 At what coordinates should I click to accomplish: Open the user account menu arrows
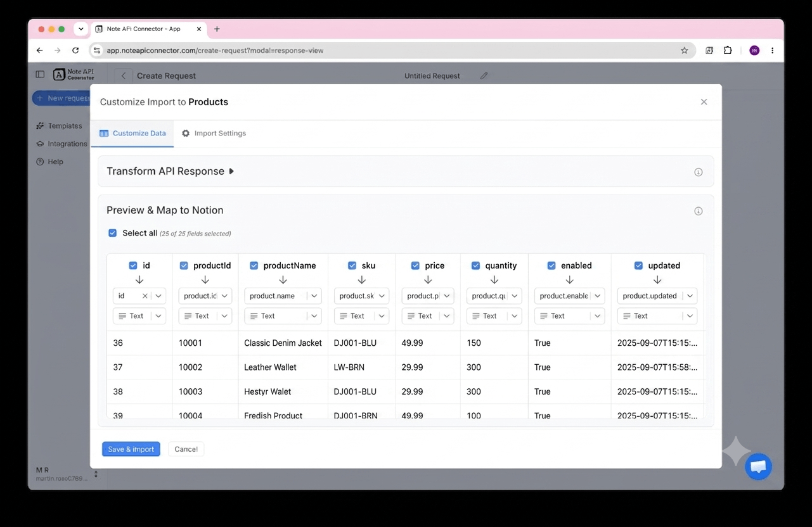pos(96,474)
